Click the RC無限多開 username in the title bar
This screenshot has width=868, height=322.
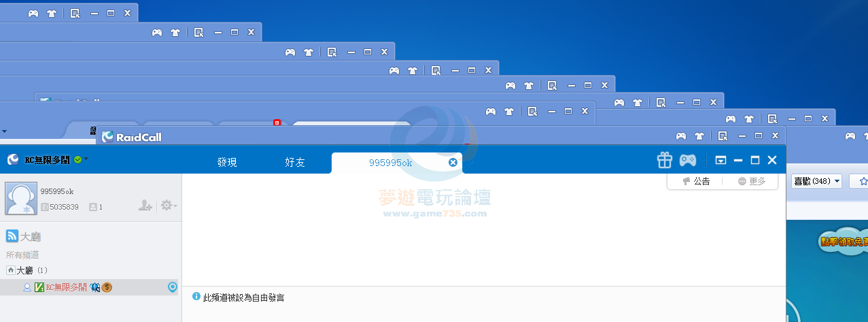point(47,160)
